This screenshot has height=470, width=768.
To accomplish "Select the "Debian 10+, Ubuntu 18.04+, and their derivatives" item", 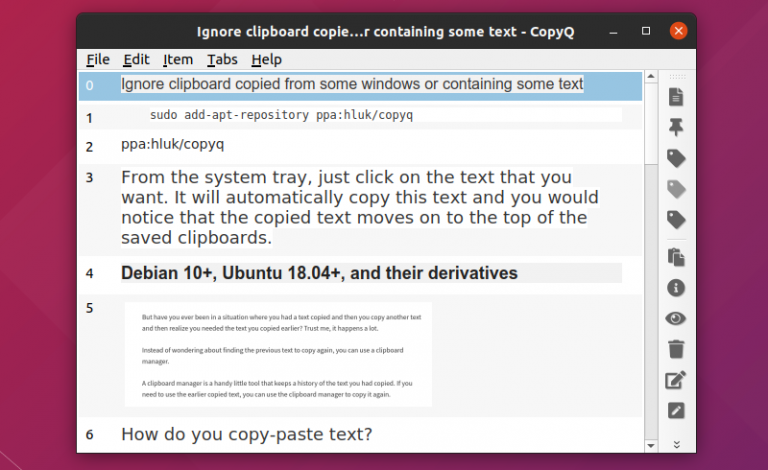I will 360,273.
